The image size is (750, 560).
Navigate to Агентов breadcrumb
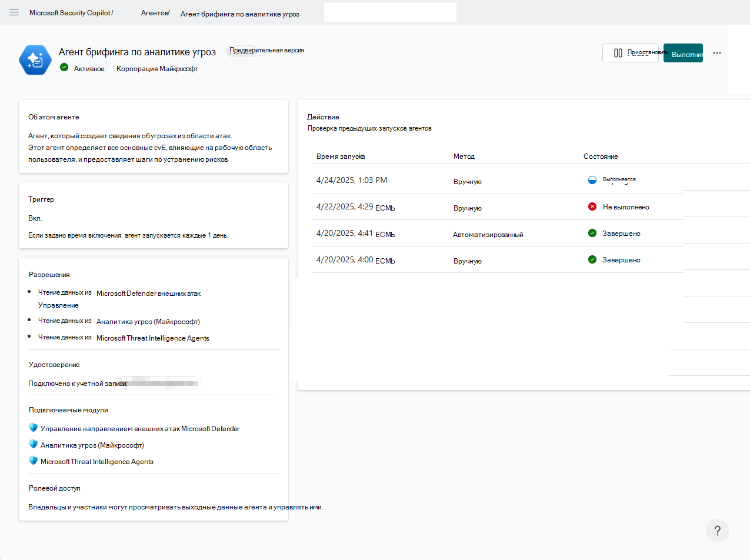pyautogui.click(x=155, y=12)
